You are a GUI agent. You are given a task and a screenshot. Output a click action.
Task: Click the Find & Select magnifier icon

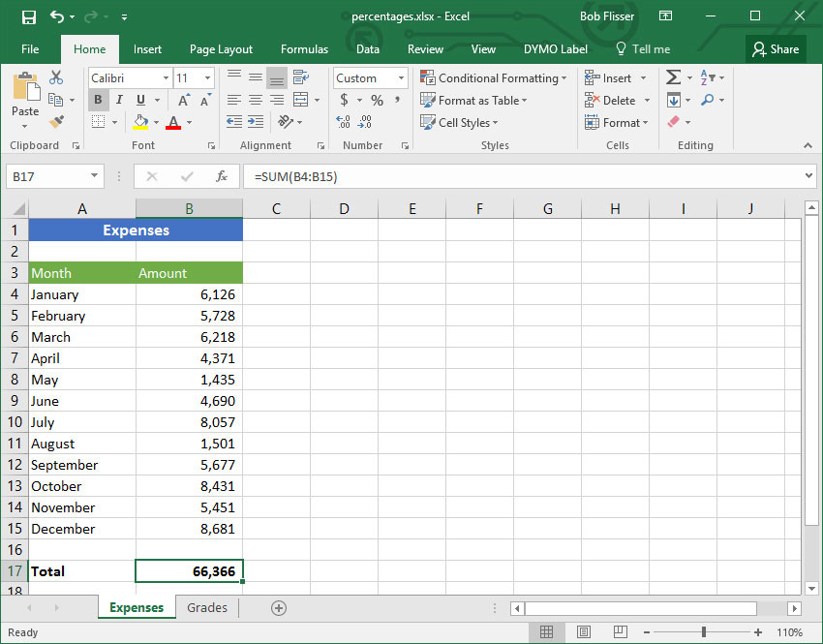pyautogui.click(x=708, y=100)
